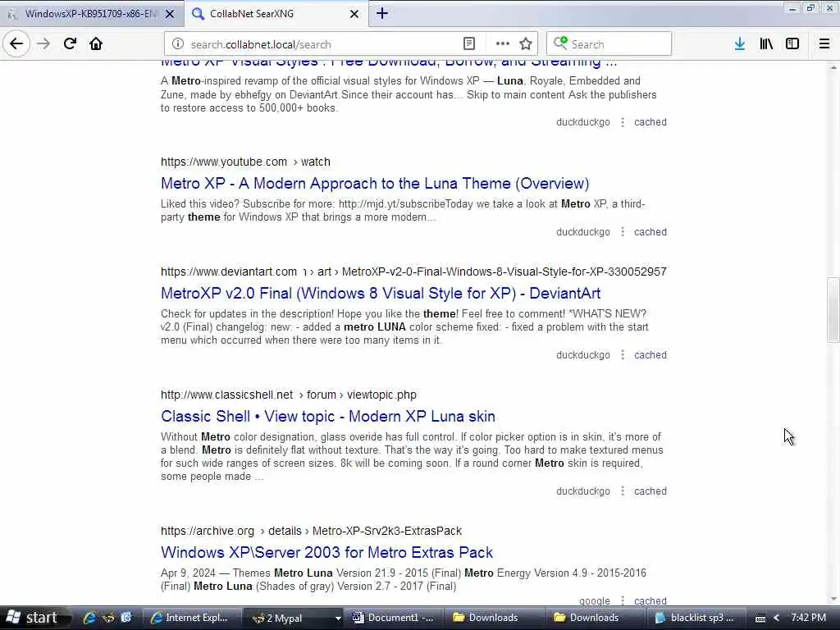
Task: Close the WindowsXP-KB951709 tab
Action: (170, 14)
